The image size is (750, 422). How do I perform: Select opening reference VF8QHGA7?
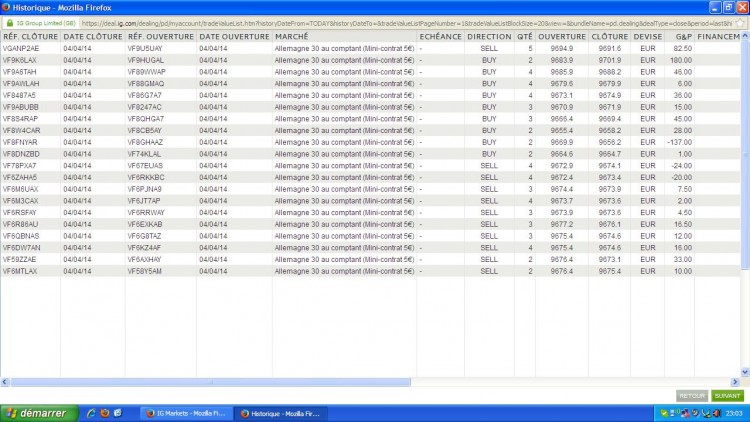click(145, 119)
